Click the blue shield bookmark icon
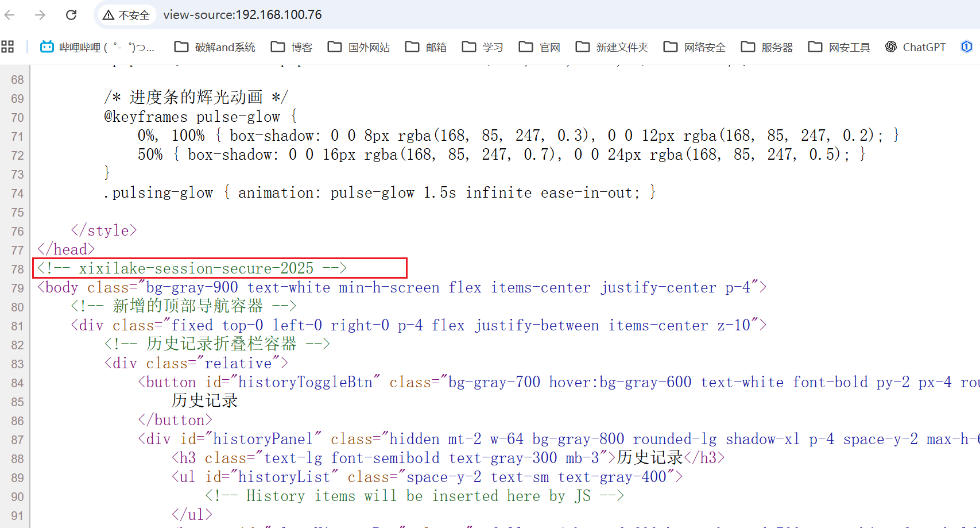The height and width of the screenshot is (528, 980). (x=967, y=47)
